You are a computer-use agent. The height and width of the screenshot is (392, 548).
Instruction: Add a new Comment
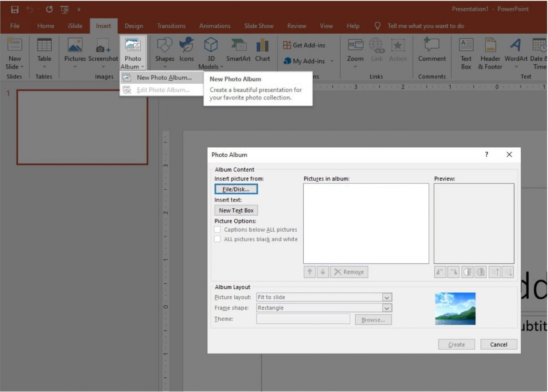pos(432,52)
